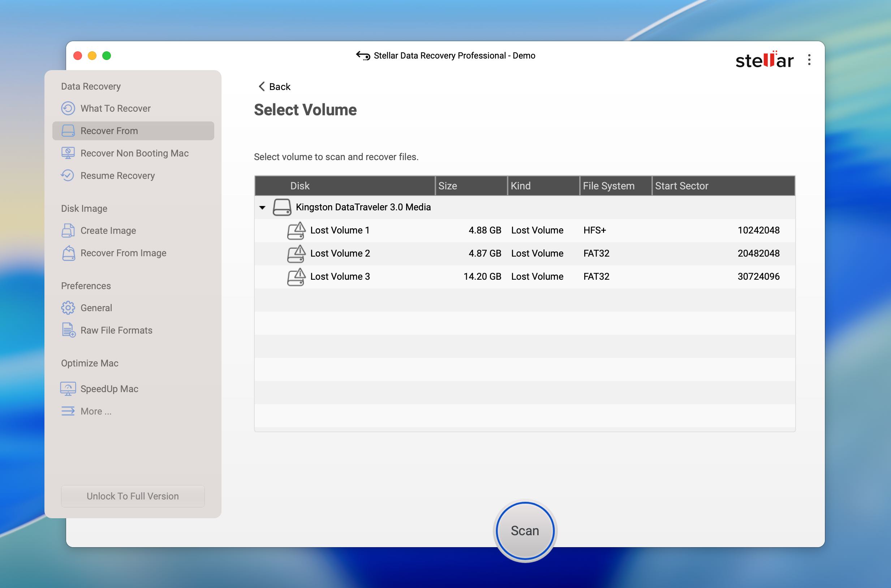891x588 pixels.
Task: Click the Recover From drive icon
Action: pos(68,130)
